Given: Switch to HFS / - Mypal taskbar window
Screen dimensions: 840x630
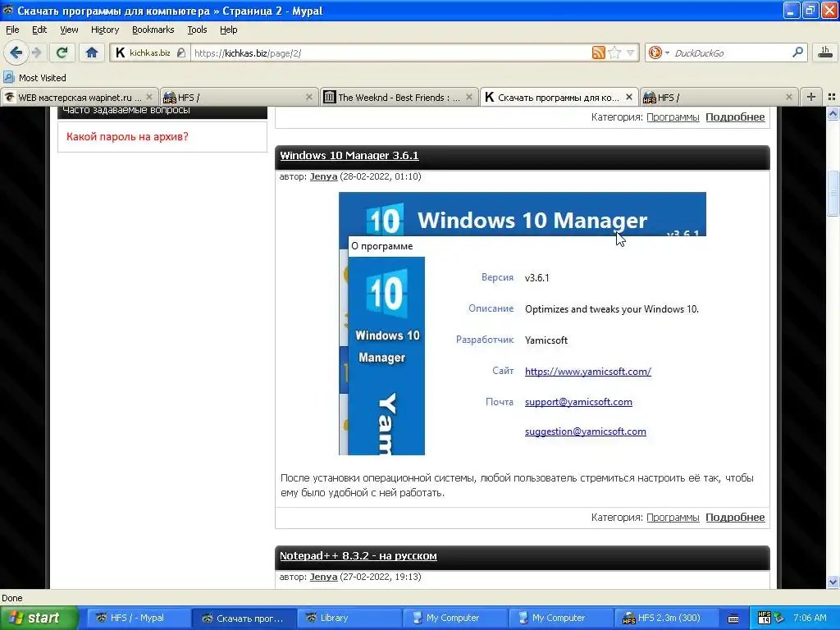Looking at the screenshot, I should 138,618.
